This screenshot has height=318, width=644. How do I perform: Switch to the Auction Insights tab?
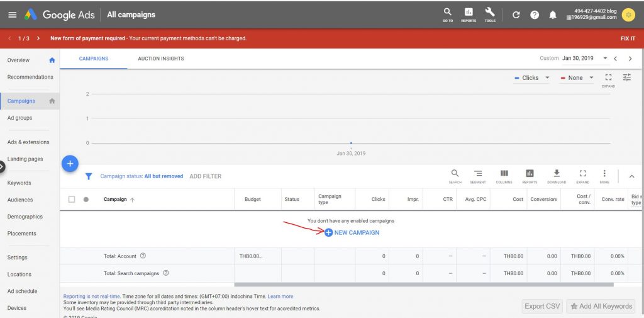click(161, 59)
